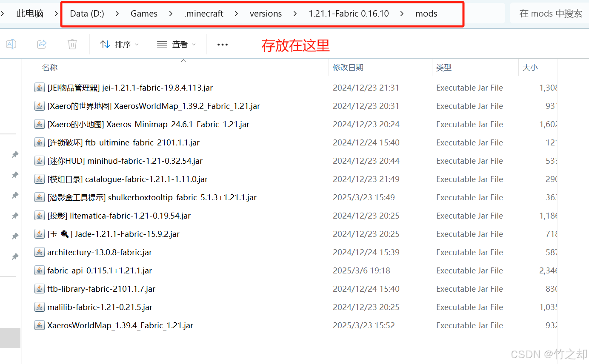Screen dimensions: 589x364
Task: Select XaerosWorldMap_1.39.2_Fabric_1.21.jar file name
Action: click(x=154, y=106)
